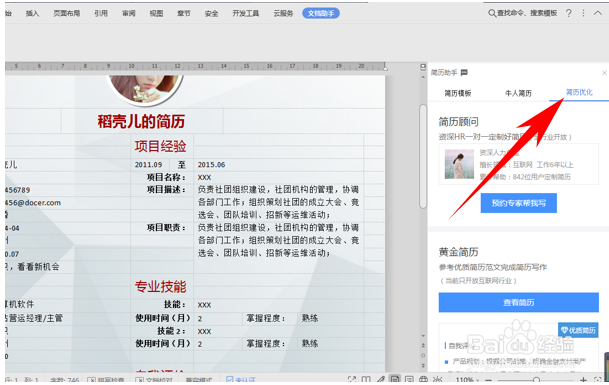Click the 技能2： label
Screen dimensions: 609x385
coord(171,331)
